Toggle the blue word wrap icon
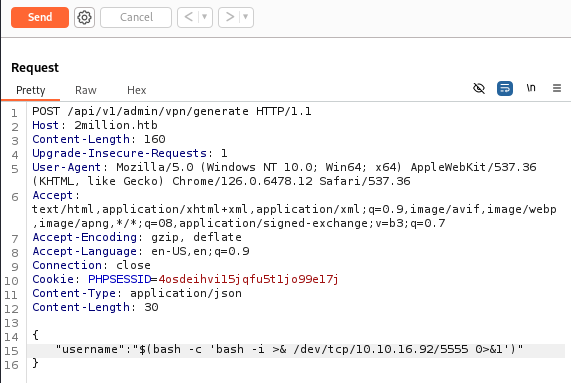The width and height of the screenshot is (571, 383). click(x=505, y=88)
